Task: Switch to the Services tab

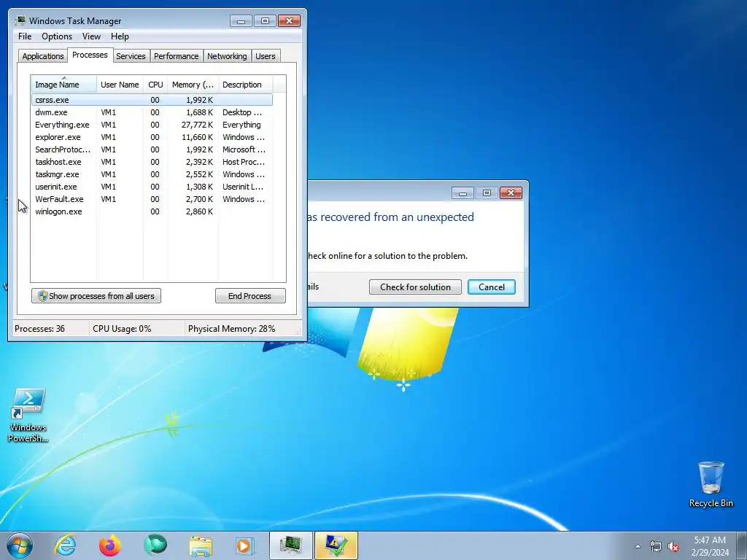Action: tap(131, 56)
